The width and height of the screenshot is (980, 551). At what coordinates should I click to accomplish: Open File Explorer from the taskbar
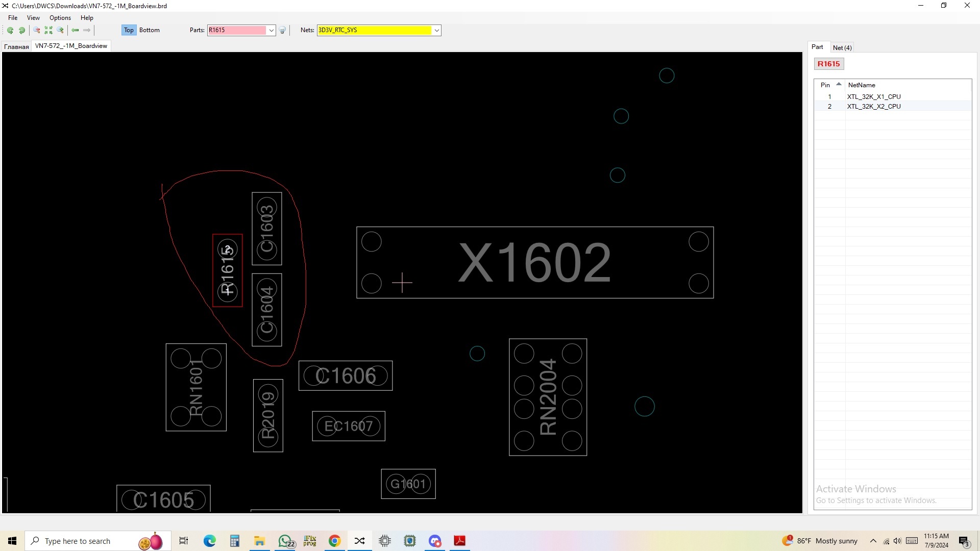(x=259, y=541)
